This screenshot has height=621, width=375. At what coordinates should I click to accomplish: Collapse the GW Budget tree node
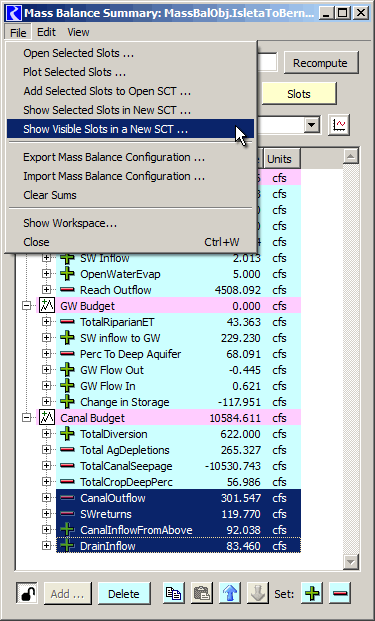[26, 306]
